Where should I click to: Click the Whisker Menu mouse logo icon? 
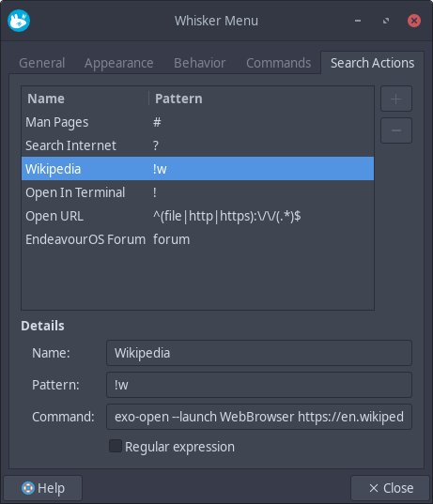click(x=19, y=21)
